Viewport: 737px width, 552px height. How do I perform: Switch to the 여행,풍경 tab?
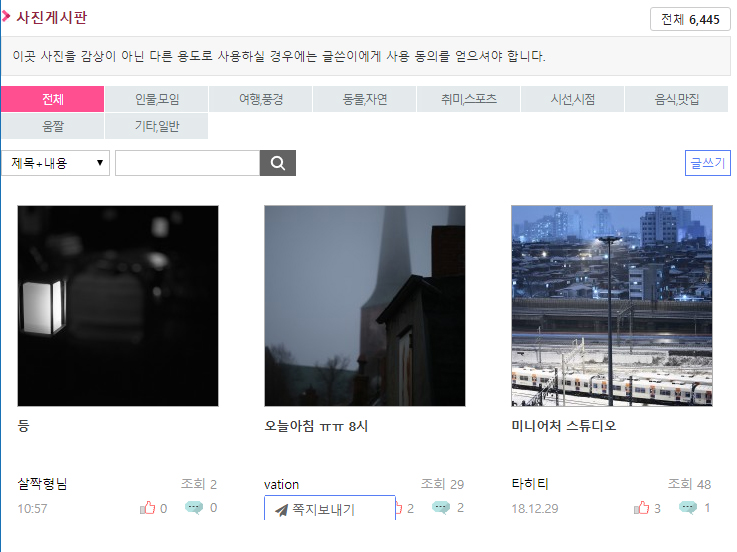pyautogui.click(x=260, y=99)
